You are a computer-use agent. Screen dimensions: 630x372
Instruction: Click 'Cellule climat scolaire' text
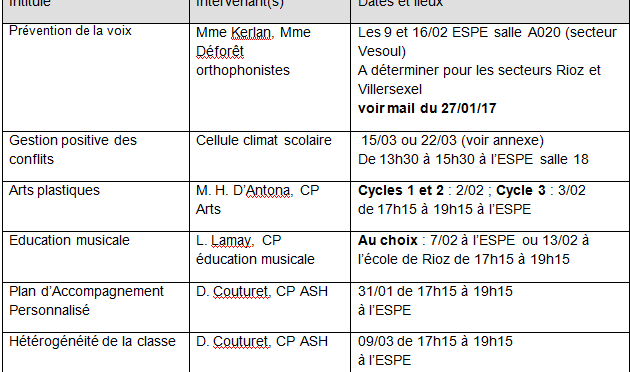[264, 141]
